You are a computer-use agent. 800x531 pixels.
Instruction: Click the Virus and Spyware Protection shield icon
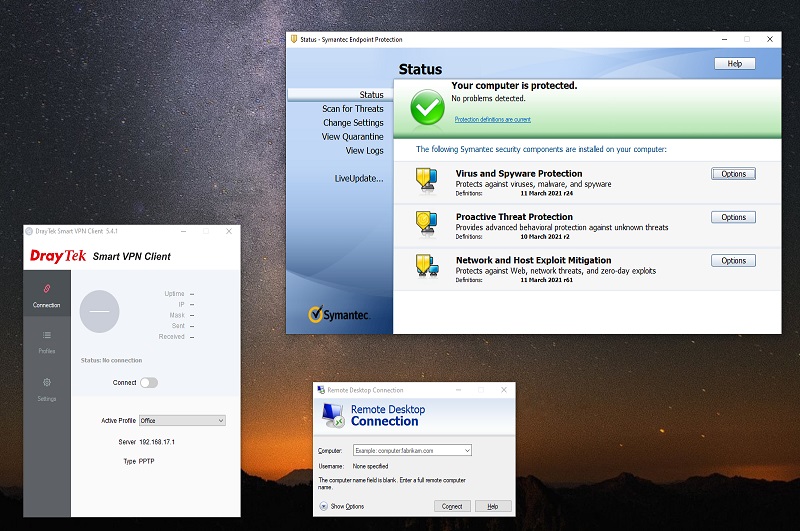point(427,181)
